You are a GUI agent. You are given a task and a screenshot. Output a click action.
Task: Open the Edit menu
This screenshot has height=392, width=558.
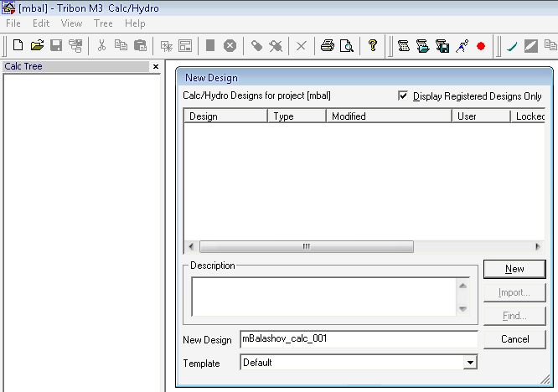tap(41, 23)
